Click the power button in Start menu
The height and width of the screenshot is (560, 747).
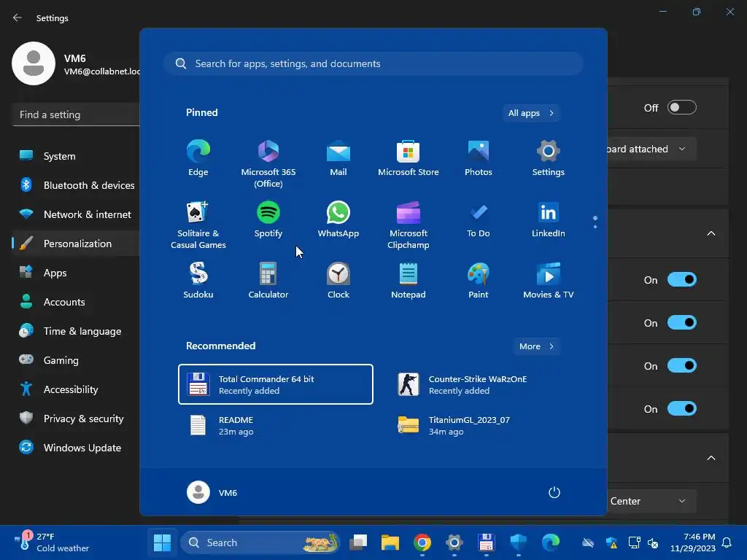coord(554,492)
